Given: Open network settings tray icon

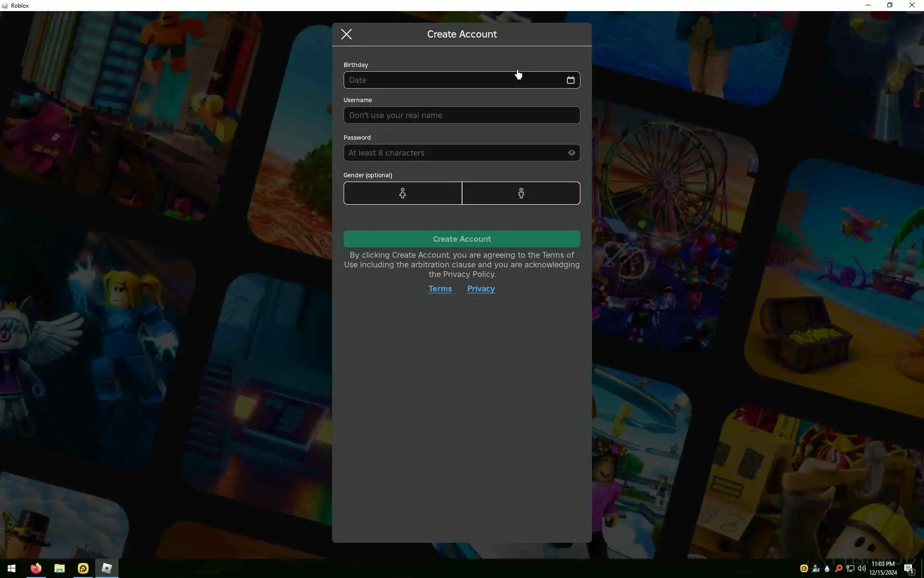Looking at the screenshot, I should pyautogui.click(x=850, y=568).
